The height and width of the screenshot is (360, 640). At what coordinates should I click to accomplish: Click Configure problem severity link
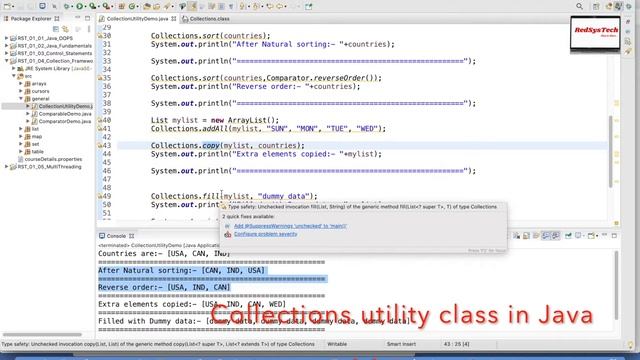pyautogui.click(x=265, y=234)
